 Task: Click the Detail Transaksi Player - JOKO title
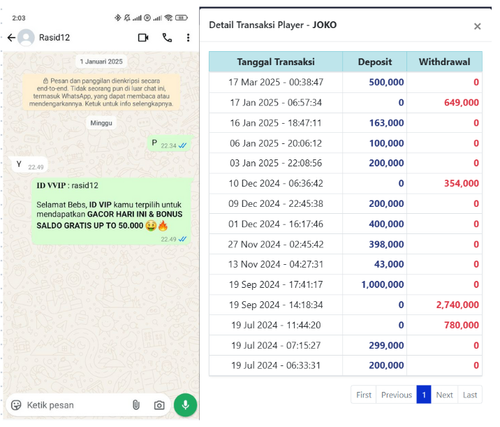pos(273,25)
